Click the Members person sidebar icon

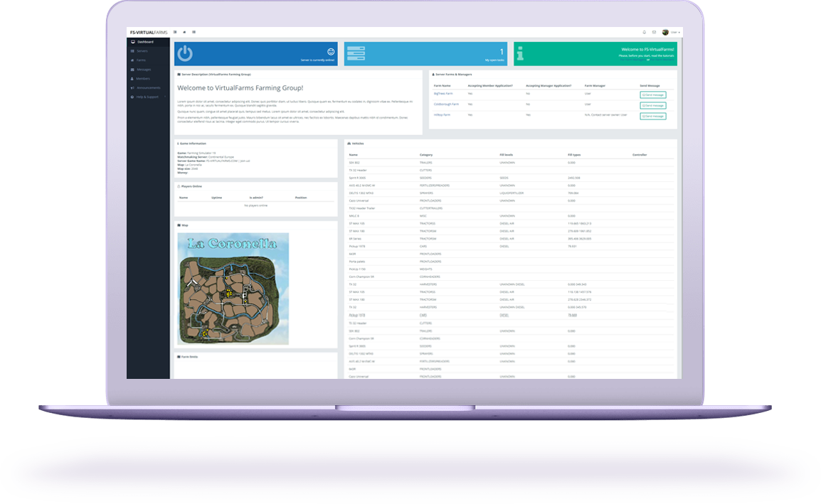coord(132,78)
